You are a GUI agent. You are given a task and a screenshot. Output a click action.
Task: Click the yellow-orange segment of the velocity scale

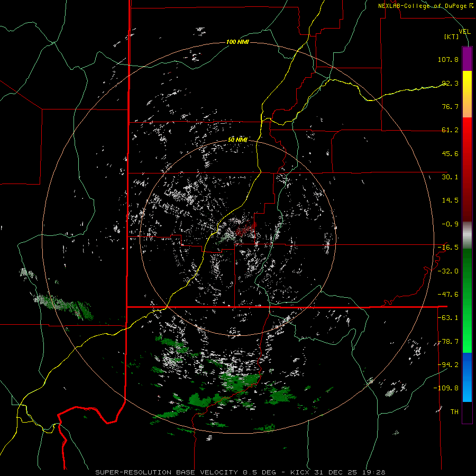pyautogui.click(x=467, y=94)
